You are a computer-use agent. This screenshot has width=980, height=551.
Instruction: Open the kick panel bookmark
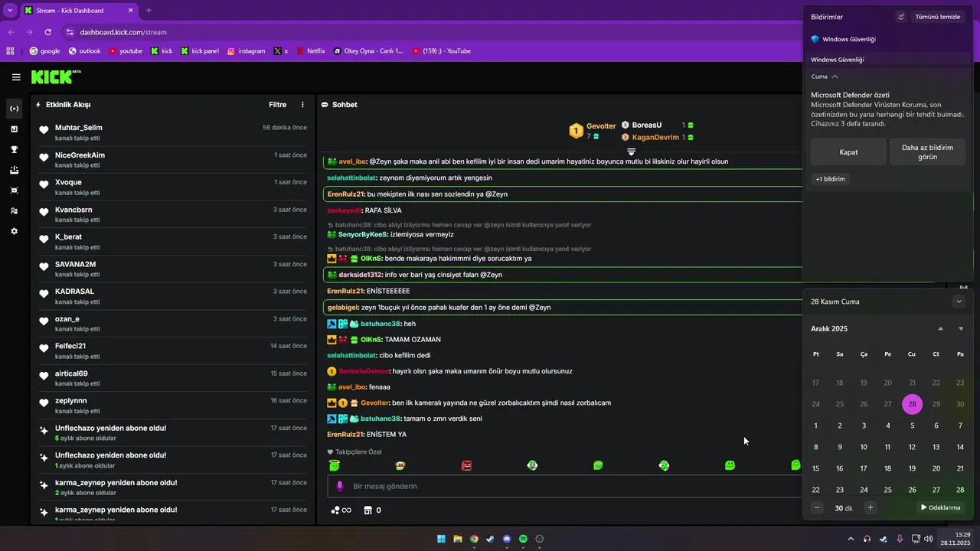200,51
